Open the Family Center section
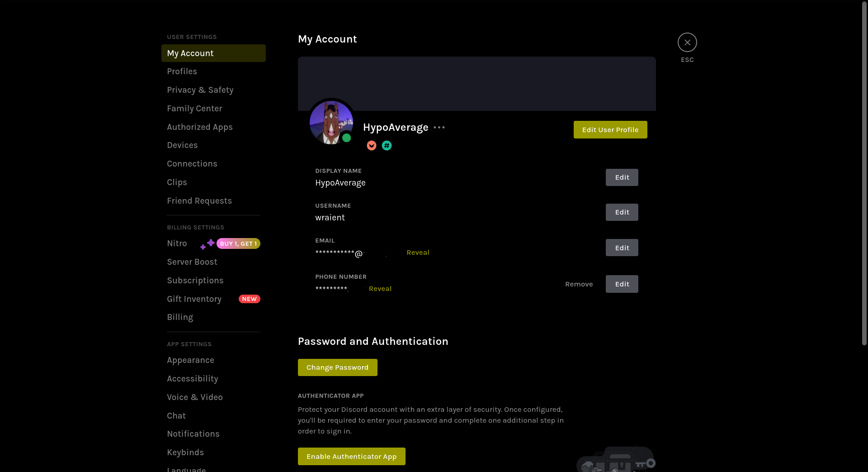The image size is (868, 472). (213, 109)
